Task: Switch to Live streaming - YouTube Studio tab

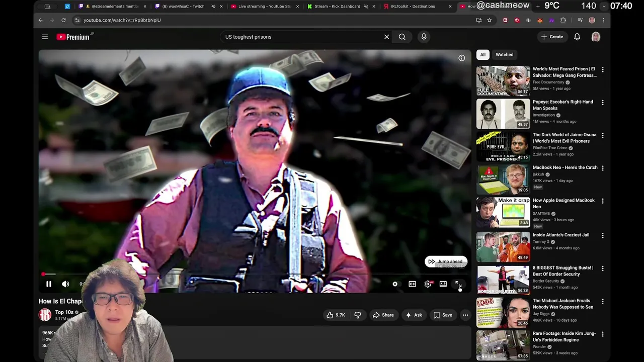Action: pos(264,7)
